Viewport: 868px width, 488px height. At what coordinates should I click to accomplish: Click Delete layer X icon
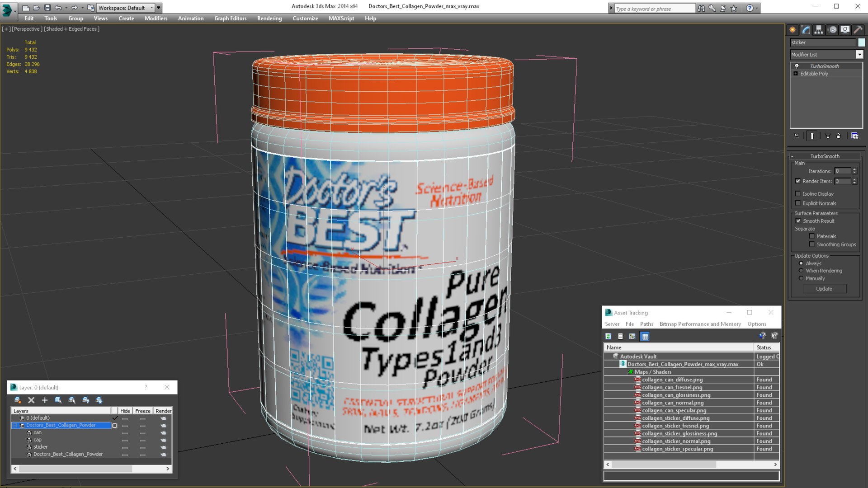pyautogui.click(x=31, y=400)
